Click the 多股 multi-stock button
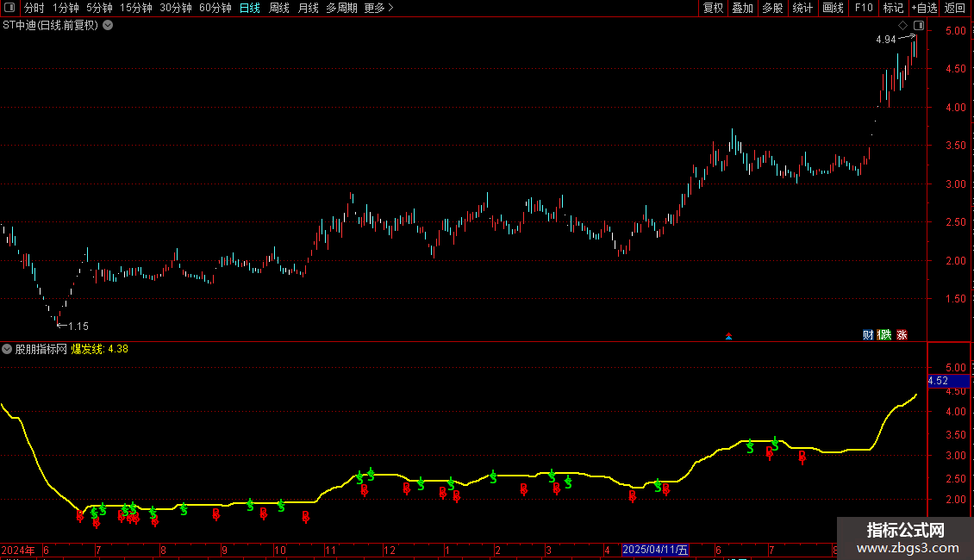This screenshot has width=974, height=560. click(x=772, y=8)
